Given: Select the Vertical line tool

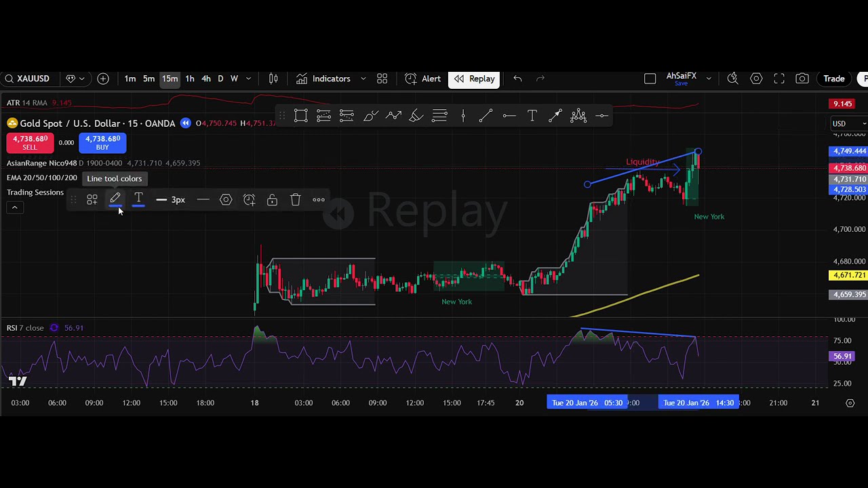Looking at the screenshot, I should point(463,116).
